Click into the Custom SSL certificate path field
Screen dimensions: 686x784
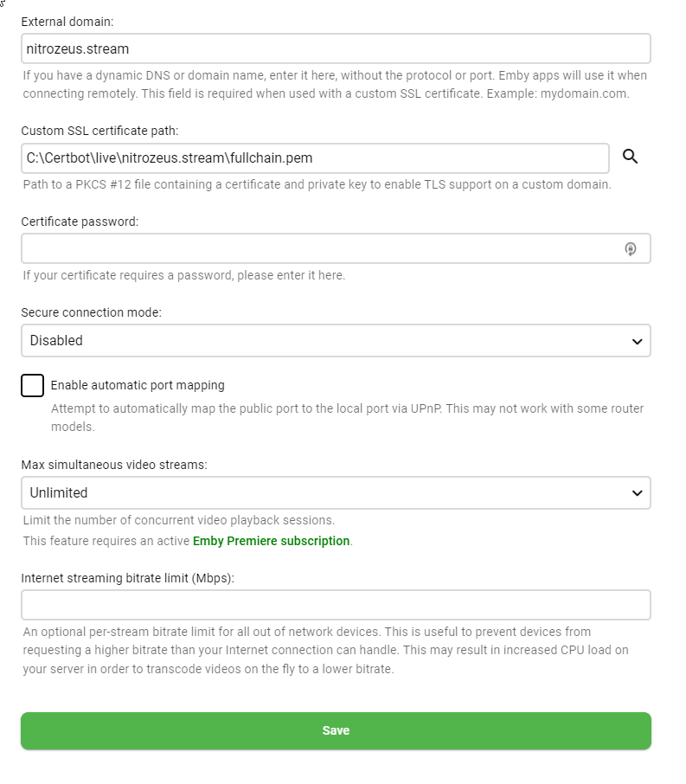tap(315, 158)
